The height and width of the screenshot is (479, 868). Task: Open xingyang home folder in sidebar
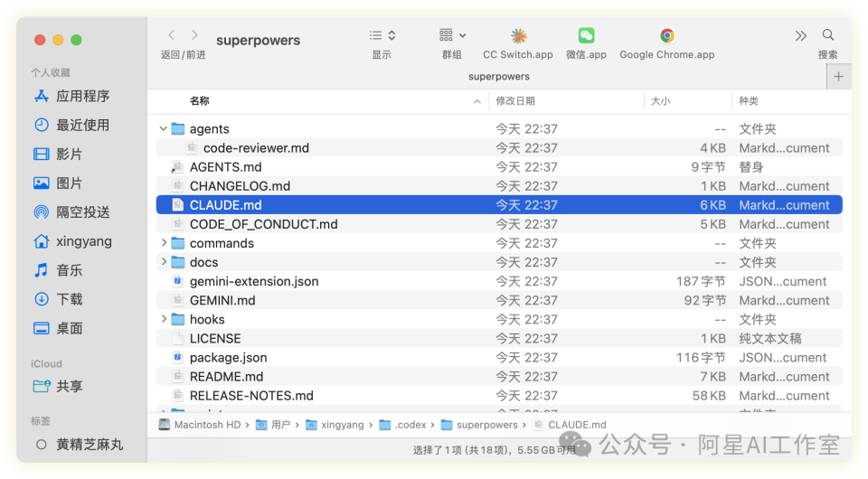pos(72,241)
